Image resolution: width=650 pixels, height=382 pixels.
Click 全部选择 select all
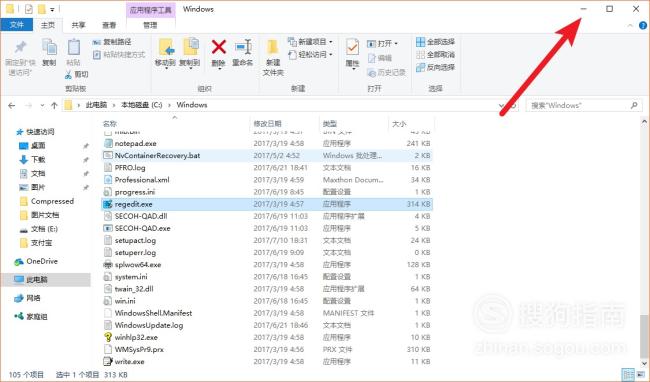(x=435, y=42)
